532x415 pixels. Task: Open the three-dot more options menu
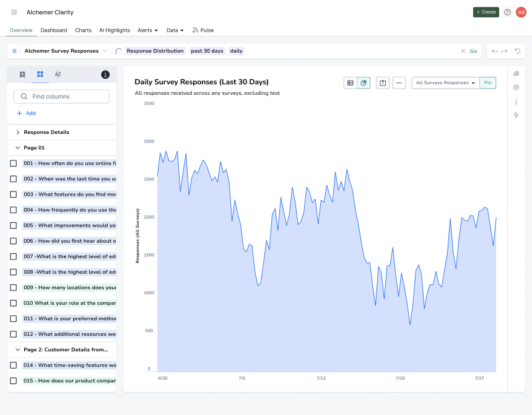point(399,83)
